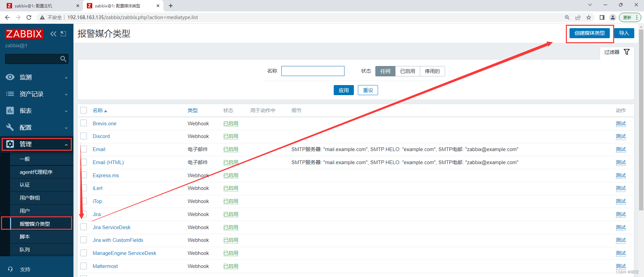Open the 用户群组 submenu item
The width and height of the screenshot is (644, 277).
30,198
